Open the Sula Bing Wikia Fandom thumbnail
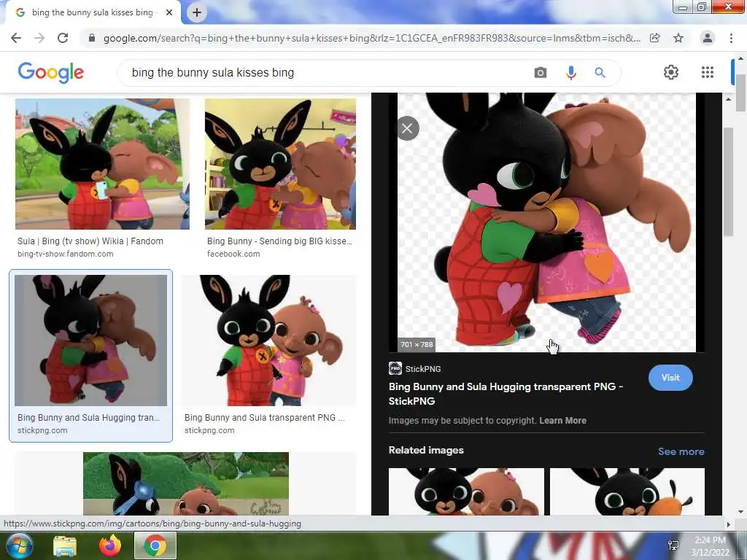The width and height of the screenshot is (747, 560). [x=102, y=164]
